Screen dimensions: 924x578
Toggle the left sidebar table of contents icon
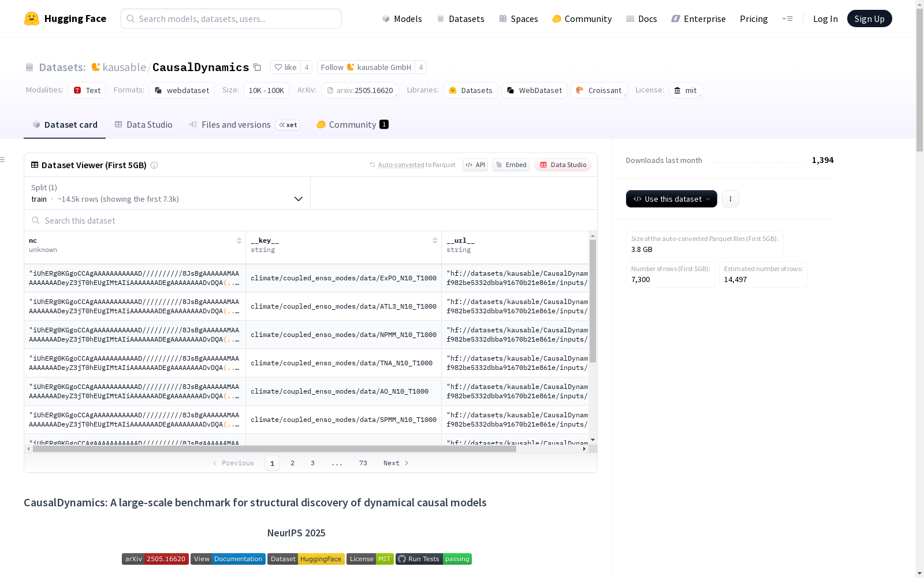(x=3, y=160)
